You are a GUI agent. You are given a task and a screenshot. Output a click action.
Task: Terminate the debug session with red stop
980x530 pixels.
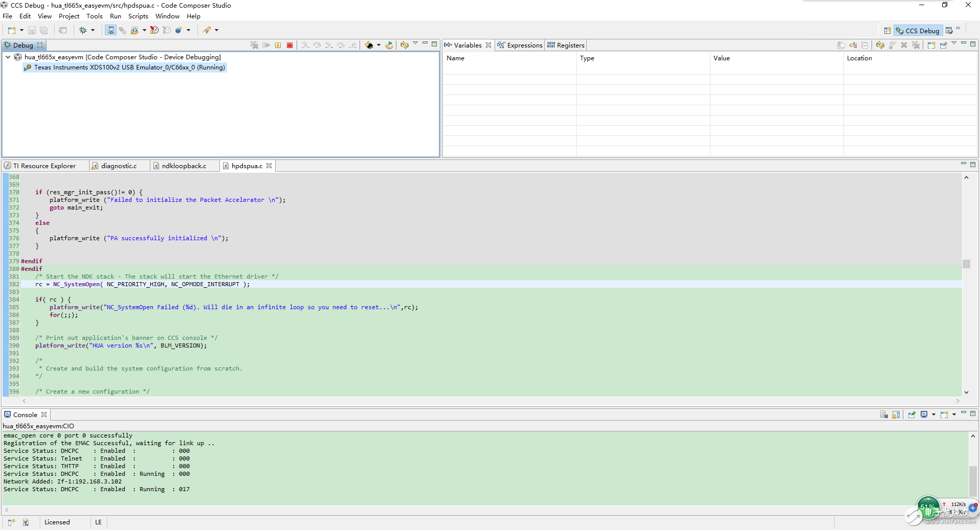[x=289, y=45]
